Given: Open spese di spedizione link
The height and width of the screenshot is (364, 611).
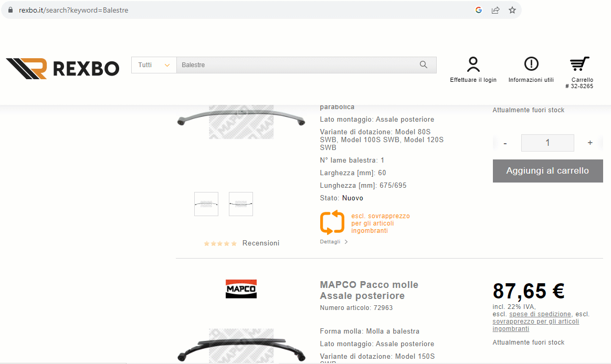Looking at the screenshot, I should pyautogui.click(x=540, y=314).
